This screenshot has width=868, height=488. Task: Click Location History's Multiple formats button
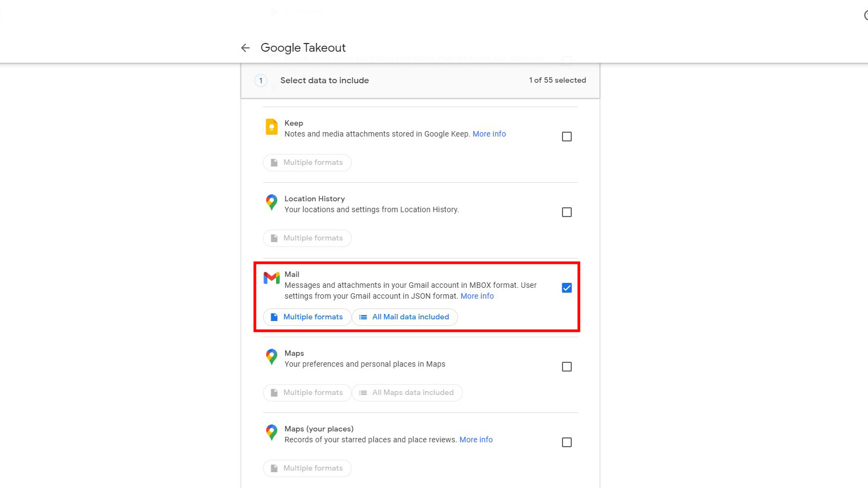307,238
